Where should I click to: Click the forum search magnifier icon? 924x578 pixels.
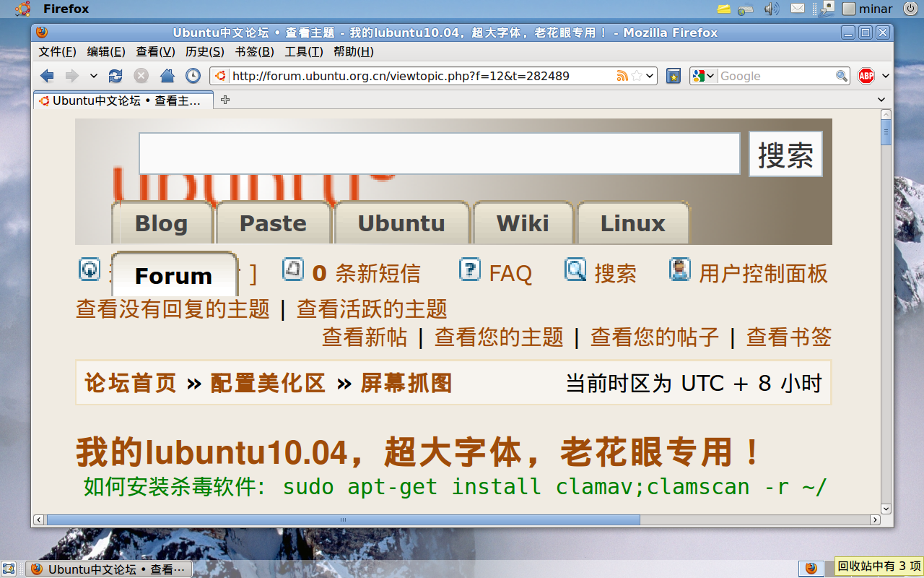tap(575, 269)
